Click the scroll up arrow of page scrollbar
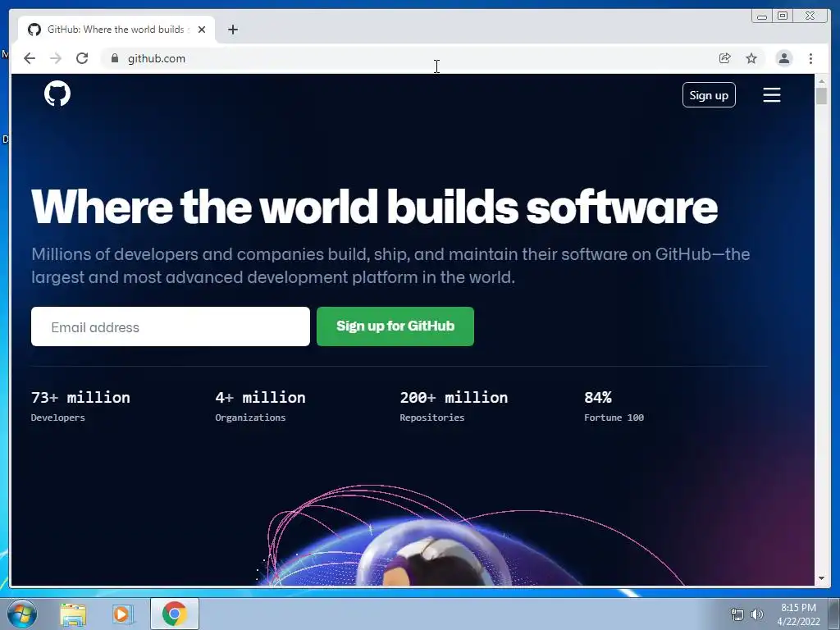The image size is (840, 630). [821, 81]
